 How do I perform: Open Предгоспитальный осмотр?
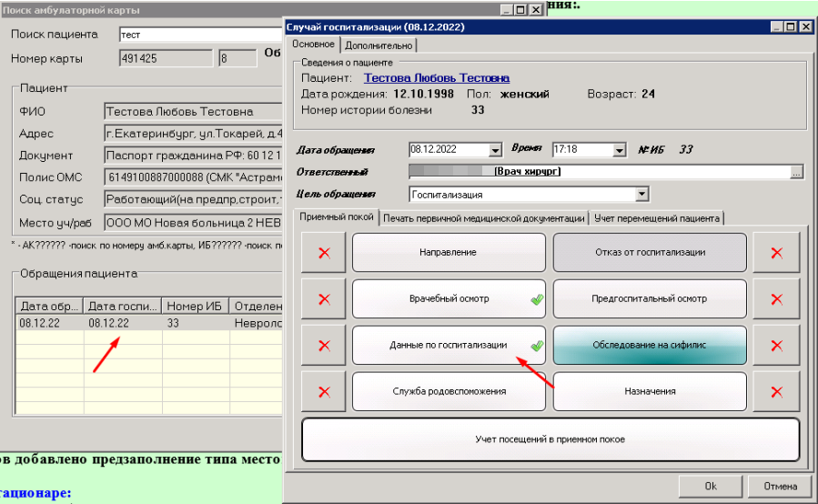650,299
